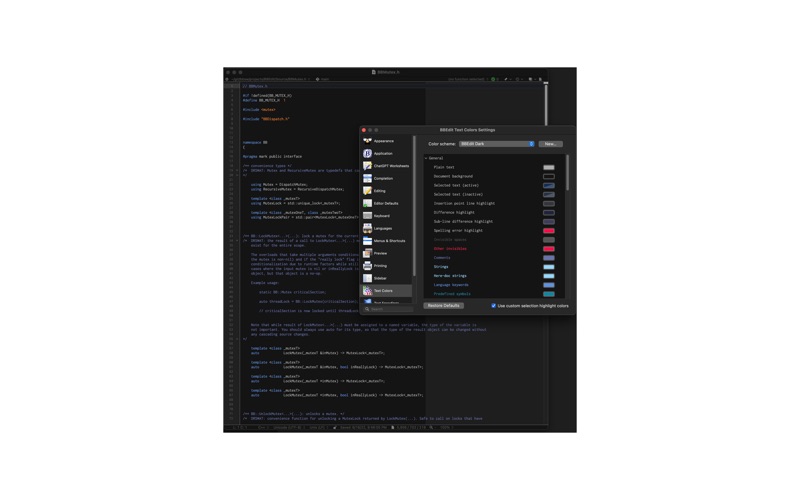Click the settings search field
The image size is (800, 500).
coord(388,309)
